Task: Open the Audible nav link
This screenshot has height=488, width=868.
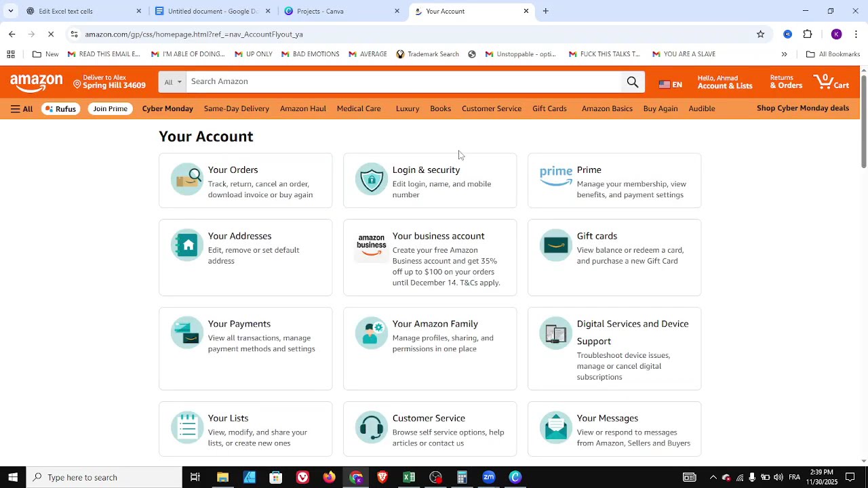Action: tap(701, 108)
